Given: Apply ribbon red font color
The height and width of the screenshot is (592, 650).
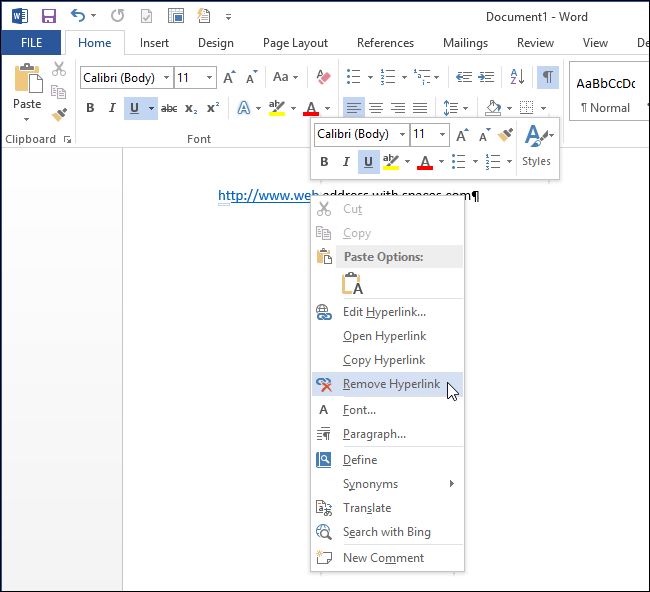Looking at the screenshot, I should click(311, 109).
